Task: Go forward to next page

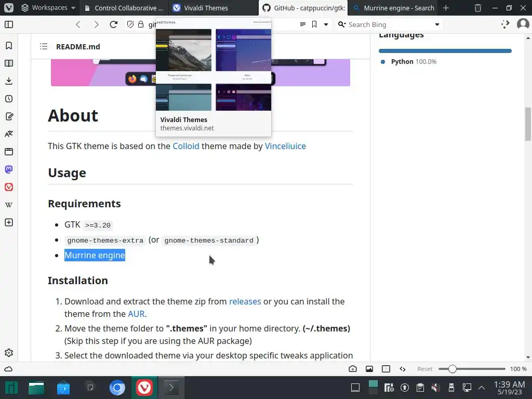Action: coord(96,24)
